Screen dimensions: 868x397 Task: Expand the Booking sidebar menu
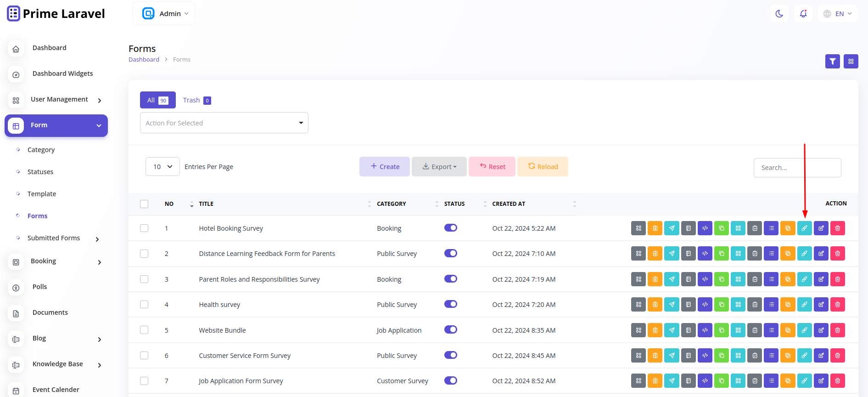(56, 261)
